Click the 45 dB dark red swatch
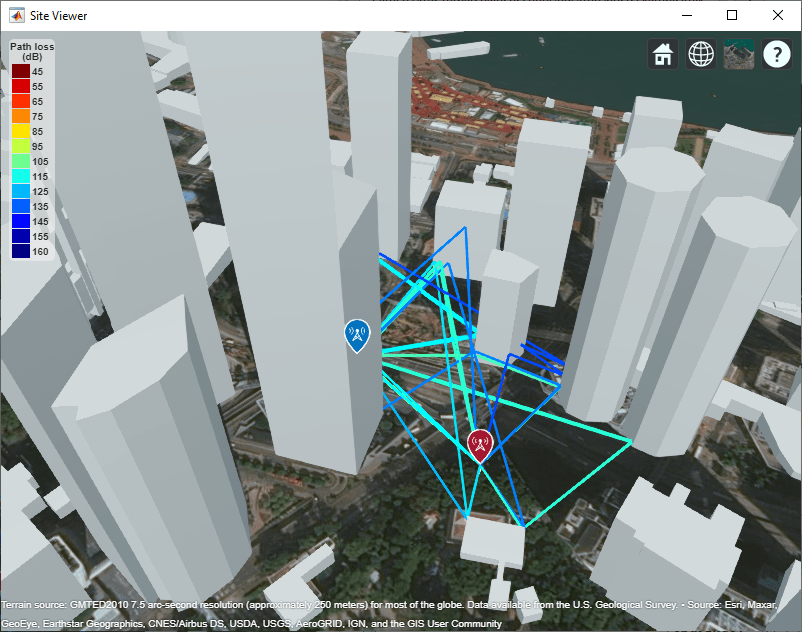 point(21,71)
